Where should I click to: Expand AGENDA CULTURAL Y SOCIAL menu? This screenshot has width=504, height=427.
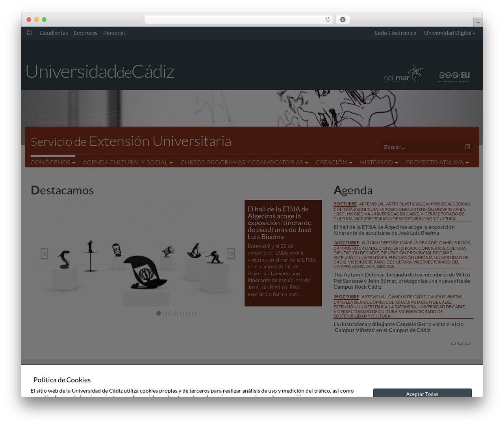tap(128, 162)
